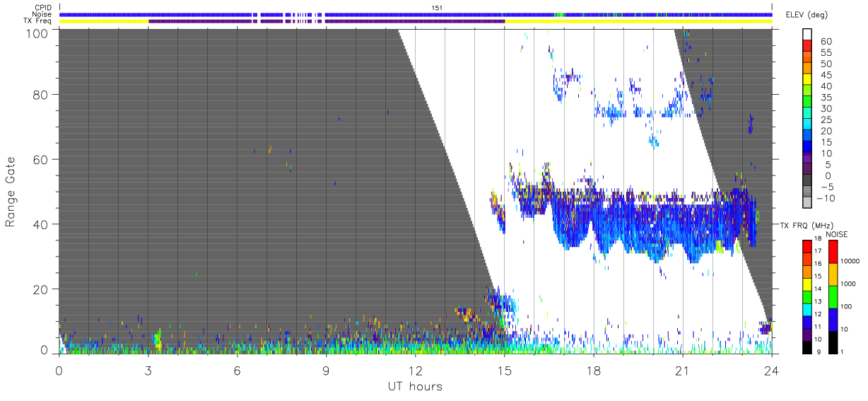Click the '−5' label on ELEV colorbar
The height and width of the screenshot is (401, 868).
tap(826, 187)
